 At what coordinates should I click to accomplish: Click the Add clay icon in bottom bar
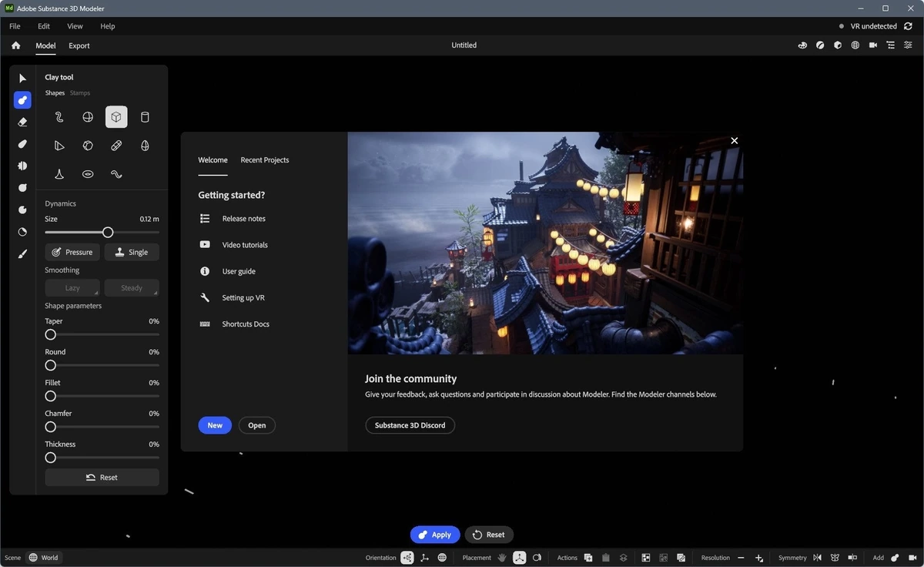[x=895, y=558]
